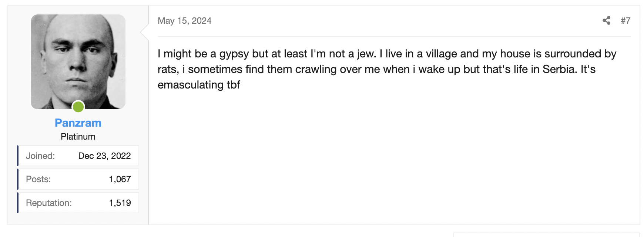Open the 1,519 reputation value

[120, 203]
